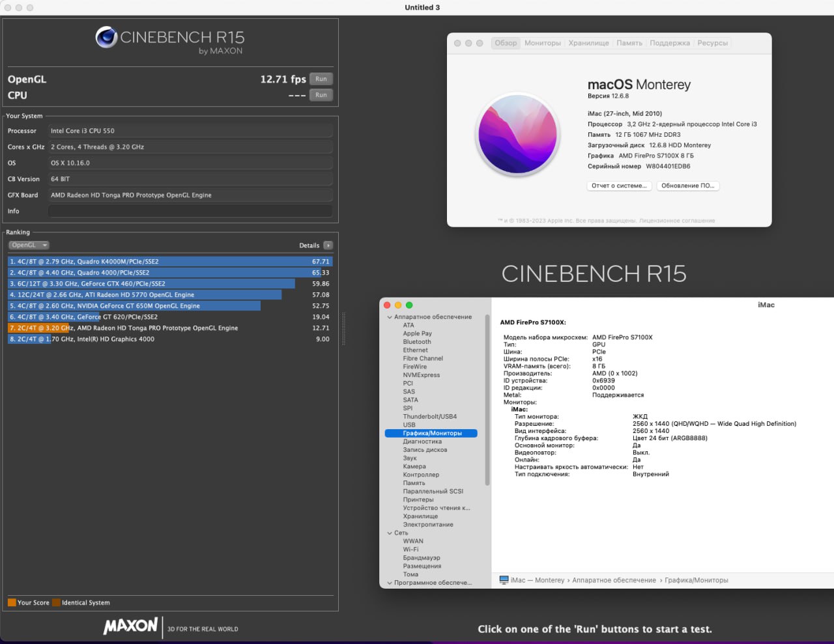
Task: Open Отчет о системе button
Action: click(x=619, y=186)
